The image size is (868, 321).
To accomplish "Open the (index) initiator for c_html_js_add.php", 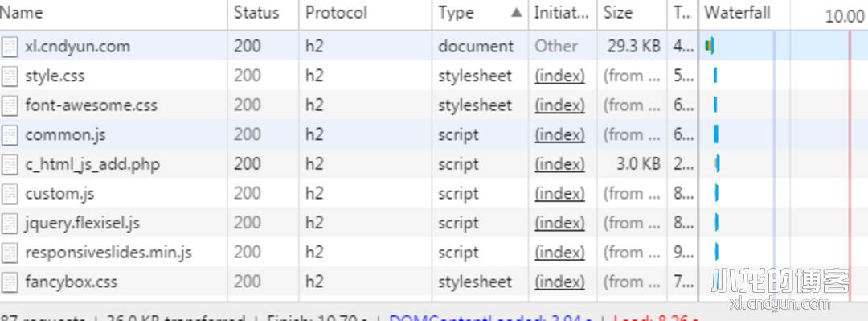I will click(559, 164).
